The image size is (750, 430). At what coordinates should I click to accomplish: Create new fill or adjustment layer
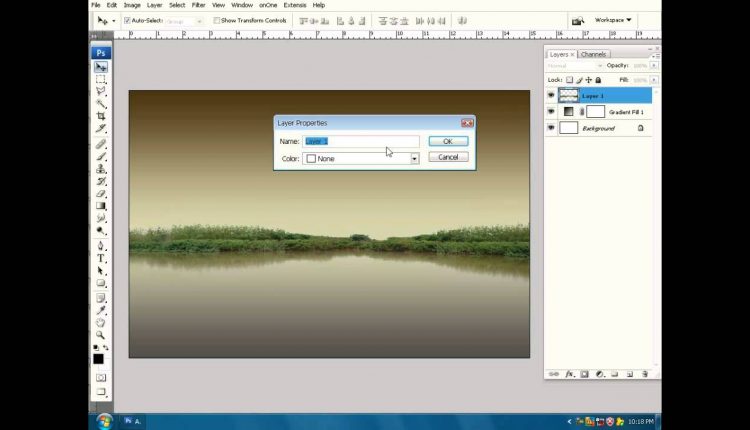pos(600,374)
